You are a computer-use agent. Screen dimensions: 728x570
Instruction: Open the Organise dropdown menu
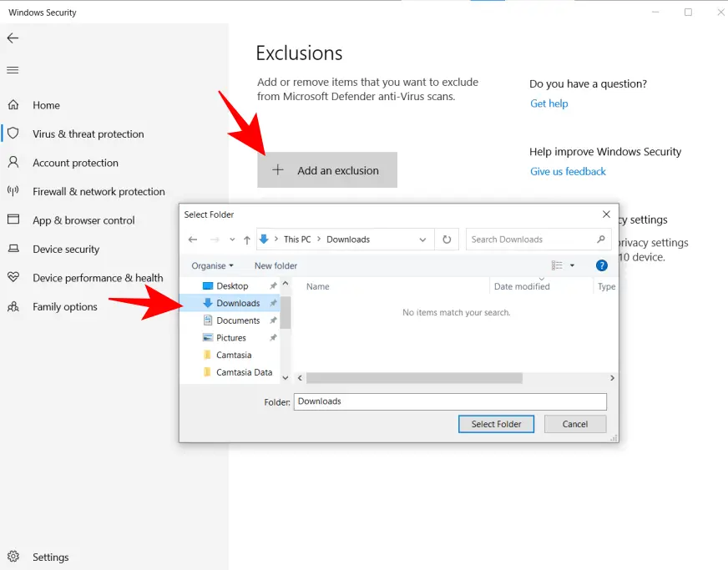pos(212,265)
